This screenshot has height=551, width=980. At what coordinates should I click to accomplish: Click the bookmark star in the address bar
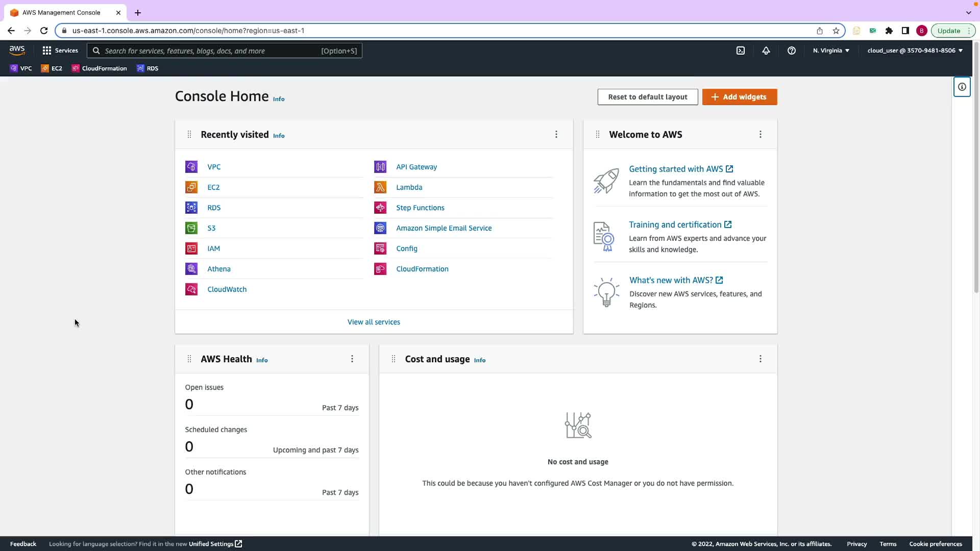click(x=836, y=31)
